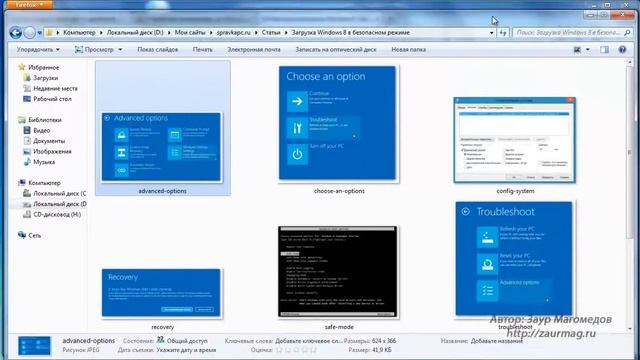Focus the search field Поиск
640x360 pixels.
click(x=567, y=33)
